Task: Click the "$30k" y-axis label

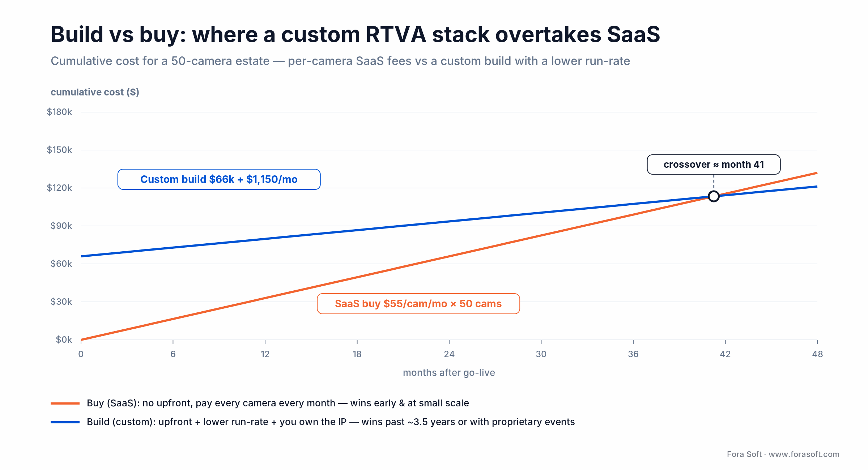Action: point(61,302)
